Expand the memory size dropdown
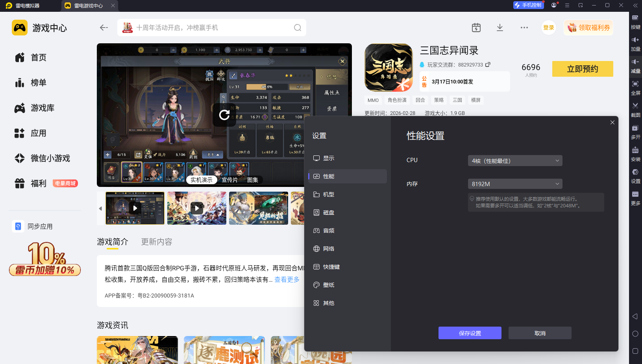The image size is (642, 364). 515,184
